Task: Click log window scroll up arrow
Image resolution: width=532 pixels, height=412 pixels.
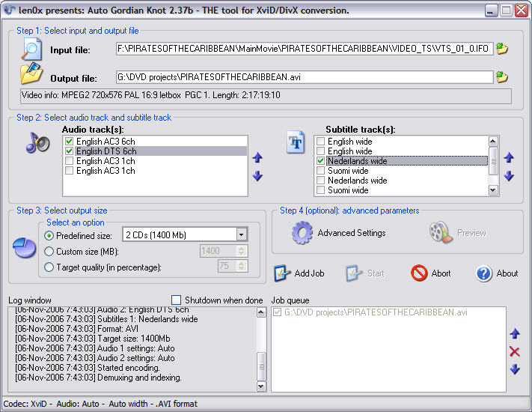Action: coord(261,312)
